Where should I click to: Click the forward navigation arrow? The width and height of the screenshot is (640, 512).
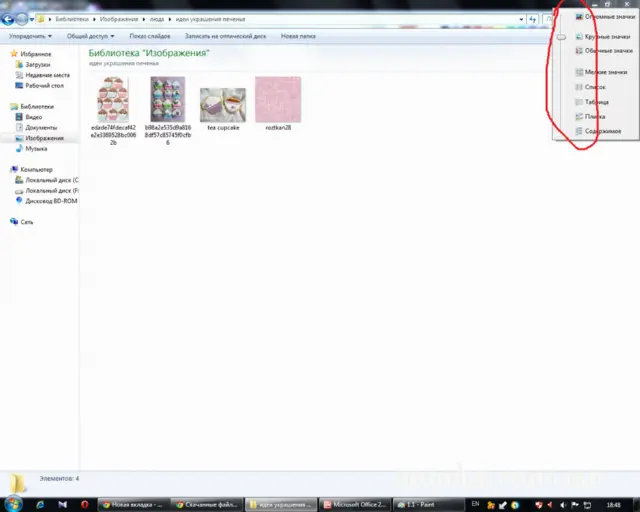22,19
